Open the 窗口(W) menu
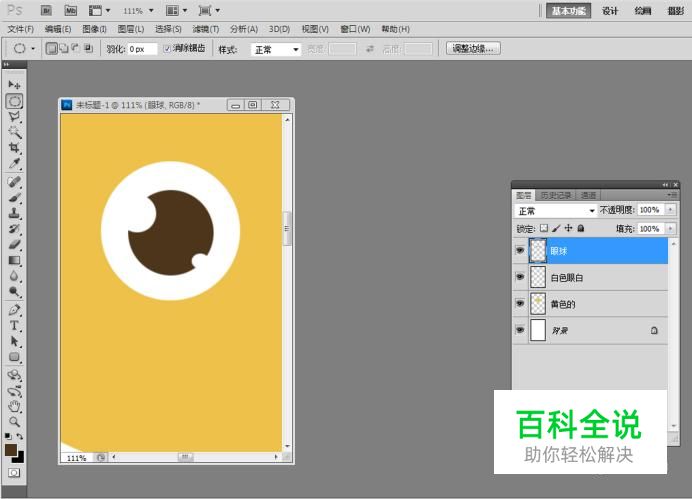This screenshot has width=692, height=499. tap(355, 29)
